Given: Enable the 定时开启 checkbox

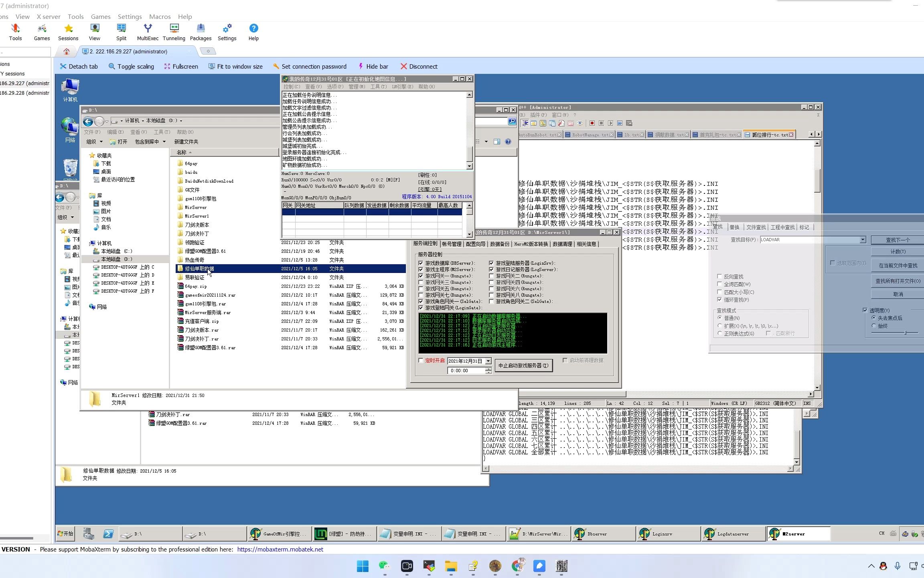Looking at the screenshot, I should [421, 360].
